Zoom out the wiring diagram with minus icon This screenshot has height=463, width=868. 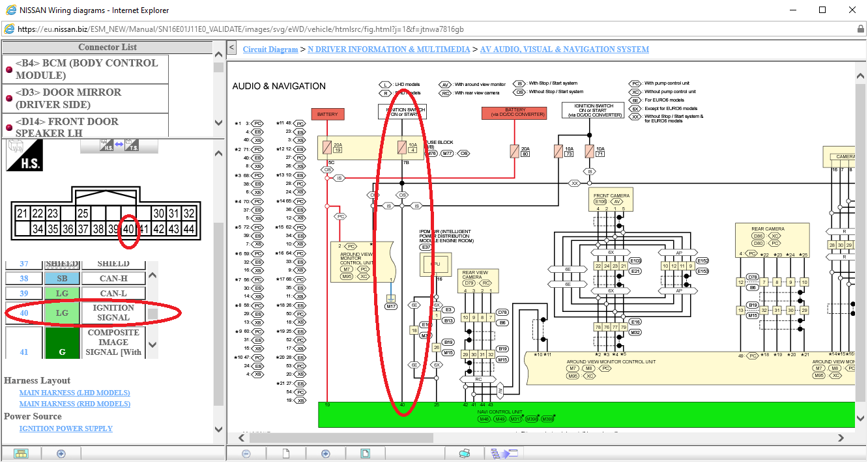(x=246, y=453)
